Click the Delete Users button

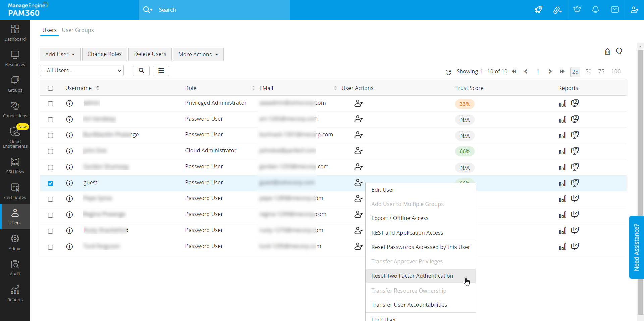click(x=150, y=54)
